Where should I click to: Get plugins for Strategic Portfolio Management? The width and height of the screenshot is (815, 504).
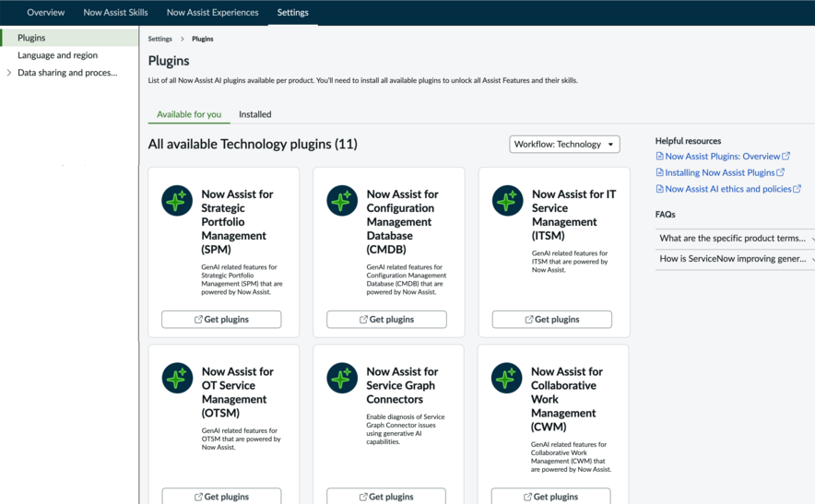pos(221,319)
